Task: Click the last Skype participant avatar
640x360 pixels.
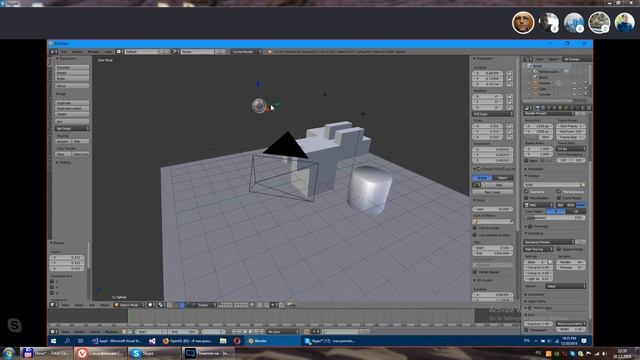Action: pyautogui.click(x=624, y=22)
